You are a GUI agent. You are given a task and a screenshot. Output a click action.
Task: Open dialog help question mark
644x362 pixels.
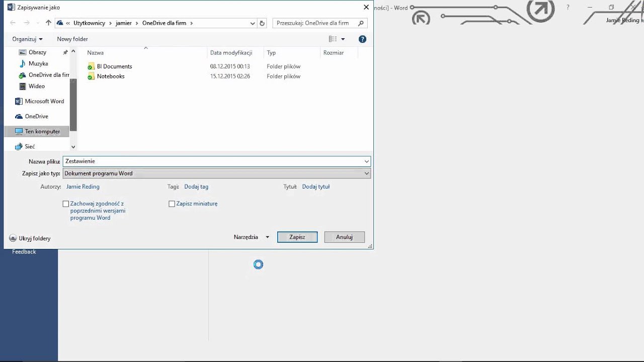click(362, 39)
